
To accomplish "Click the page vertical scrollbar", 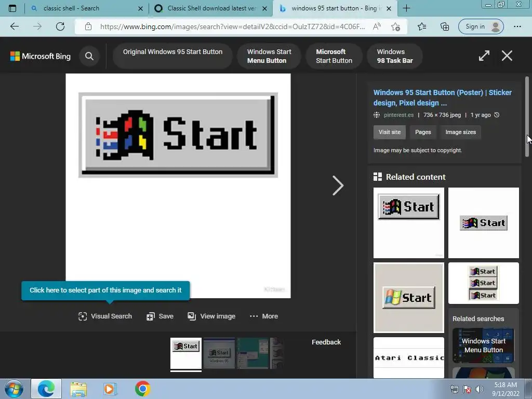I will 527,116.
